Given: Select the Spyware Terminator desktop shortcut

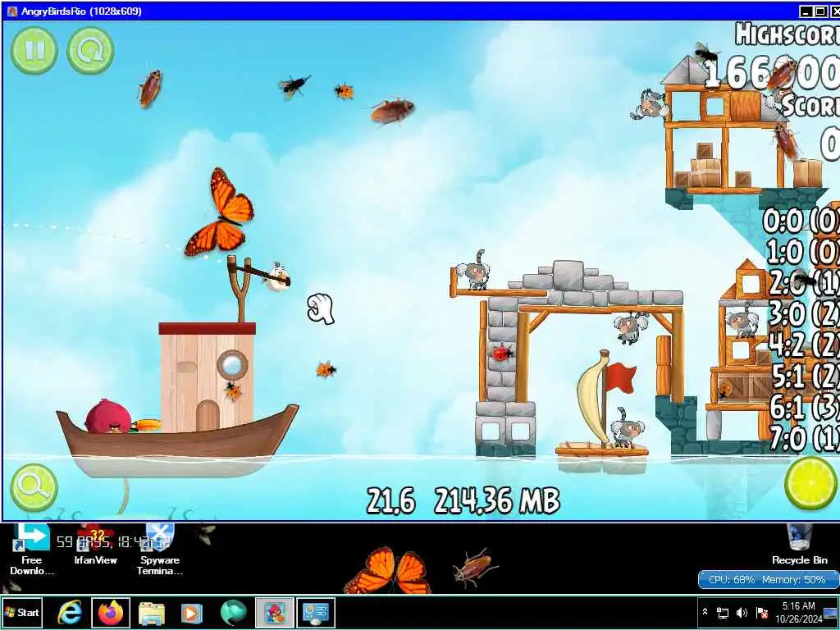Looking at the screenshot, I should (x=160, y=550).
